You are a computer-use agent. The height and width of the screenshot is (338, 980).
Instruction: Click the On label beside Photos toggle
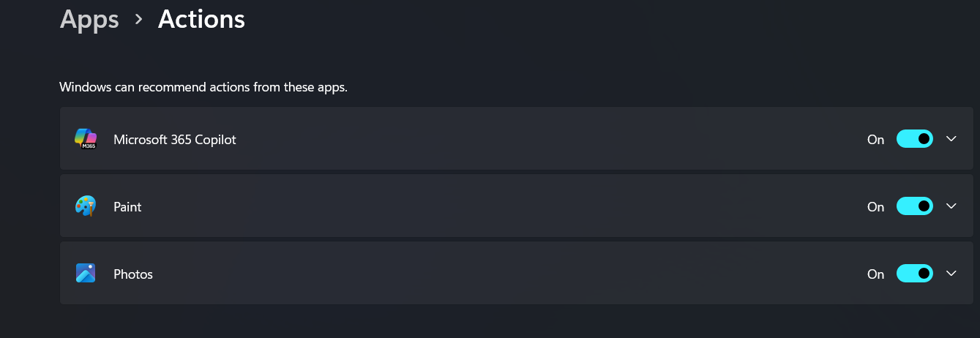pyautogui.click(x=875, y=274)
